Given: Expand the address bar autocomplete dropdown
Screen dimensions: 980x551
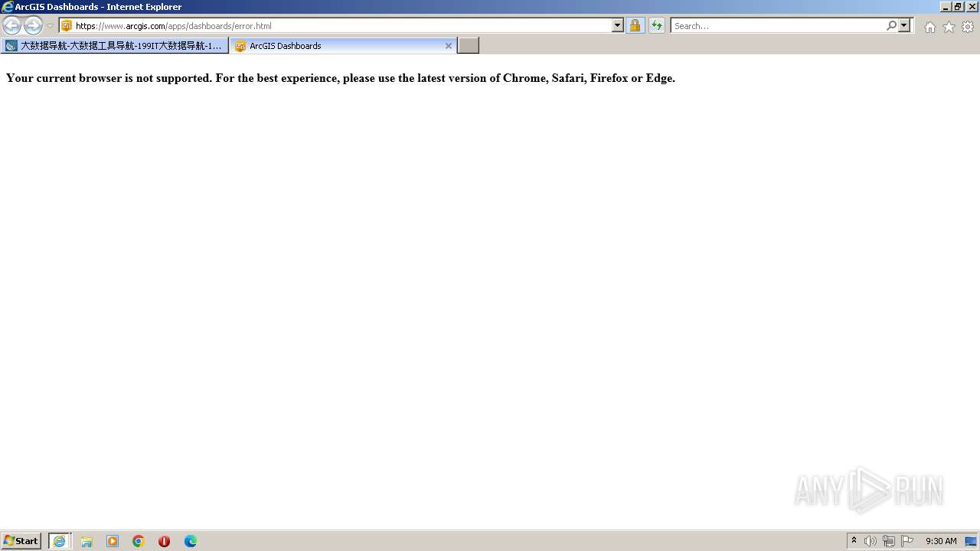Looking at the screenshot, I should click(618, 25).
